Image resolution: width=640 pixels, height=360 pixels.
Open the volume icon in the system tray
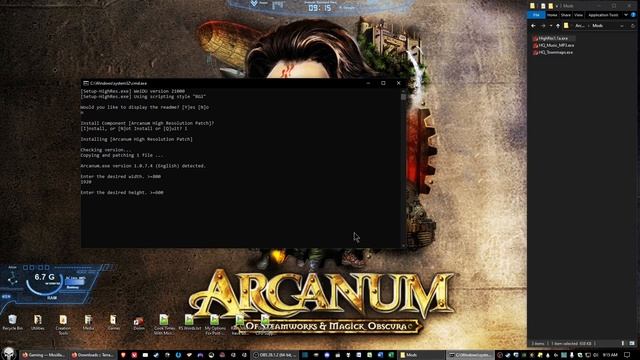596,355
